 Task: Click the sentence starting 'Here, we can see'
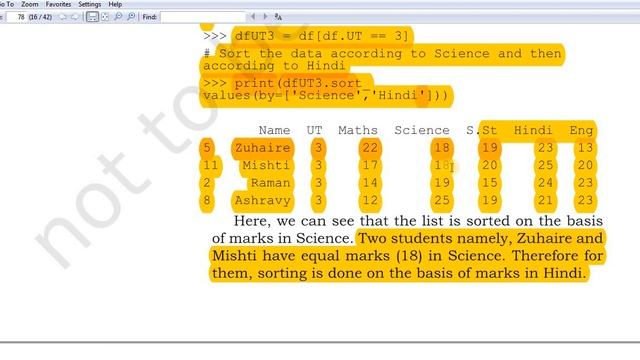pos(418,221)
